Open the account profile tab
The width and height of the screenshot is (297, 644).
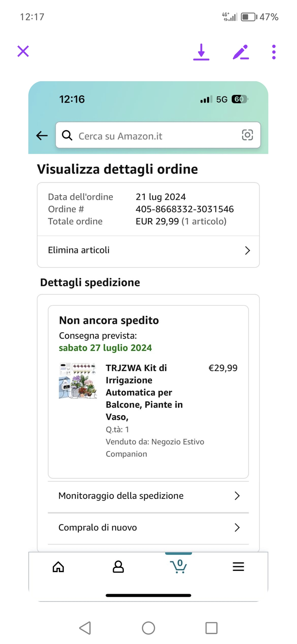(x=118, y=567)
